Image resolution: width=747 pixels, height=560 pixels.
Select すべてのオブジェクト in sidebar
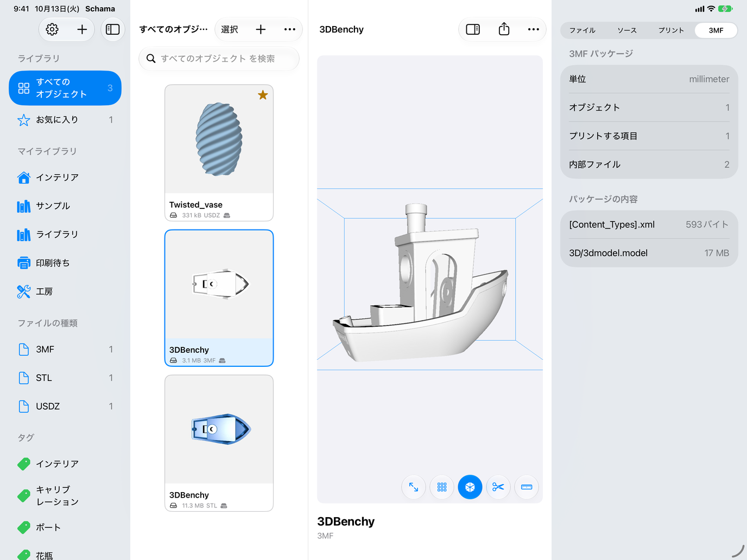(x=65, y=88)
